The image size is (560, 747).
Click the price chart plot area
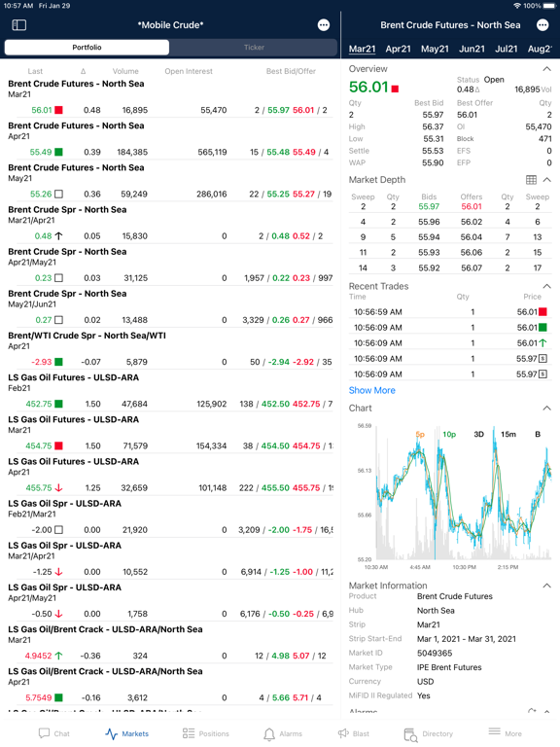(x=463, y=492)
